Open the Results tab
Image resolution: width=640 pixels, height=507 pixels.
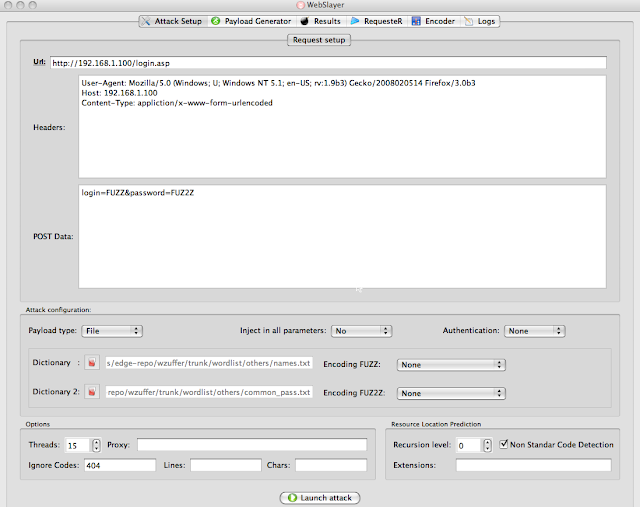point(321,21)
